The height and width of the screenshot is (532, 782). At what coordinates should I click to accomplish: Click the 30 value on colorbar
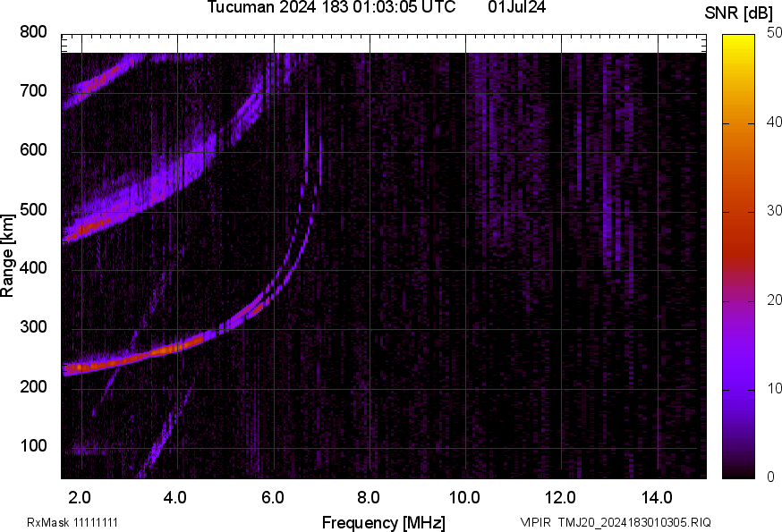774,211
